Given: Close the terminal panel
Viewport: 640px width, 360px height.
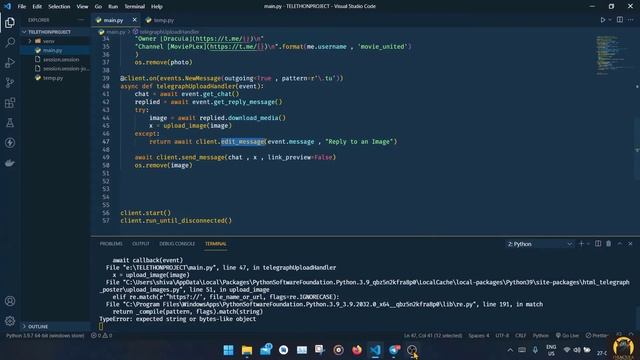Looking at the screenshot, I should [630, 244].
